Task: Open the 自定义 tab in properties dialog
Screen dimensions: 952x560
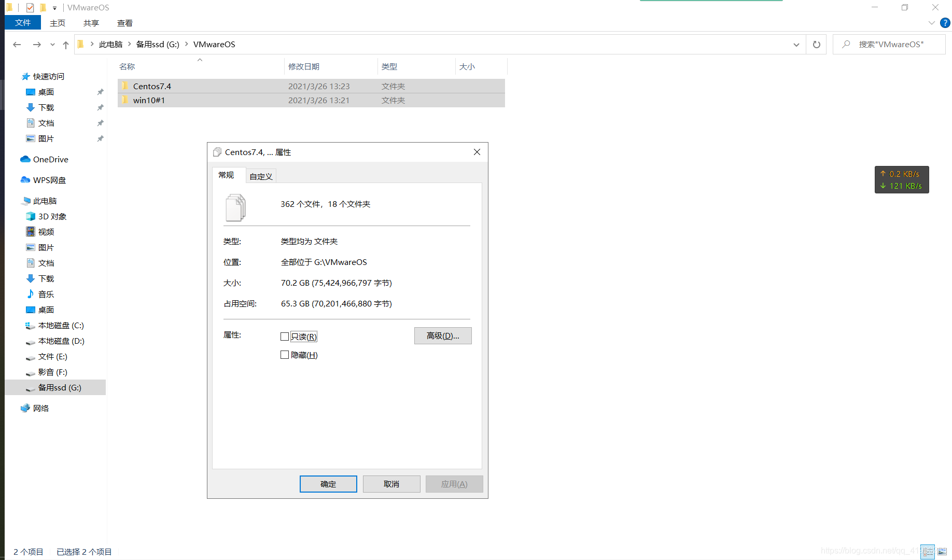Action: (261, 176)
